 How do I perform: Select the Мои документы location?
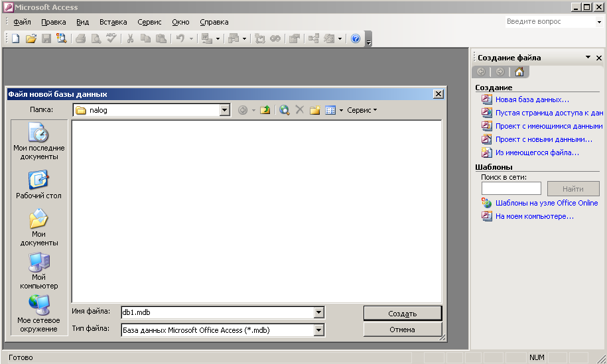pos(38,227)
